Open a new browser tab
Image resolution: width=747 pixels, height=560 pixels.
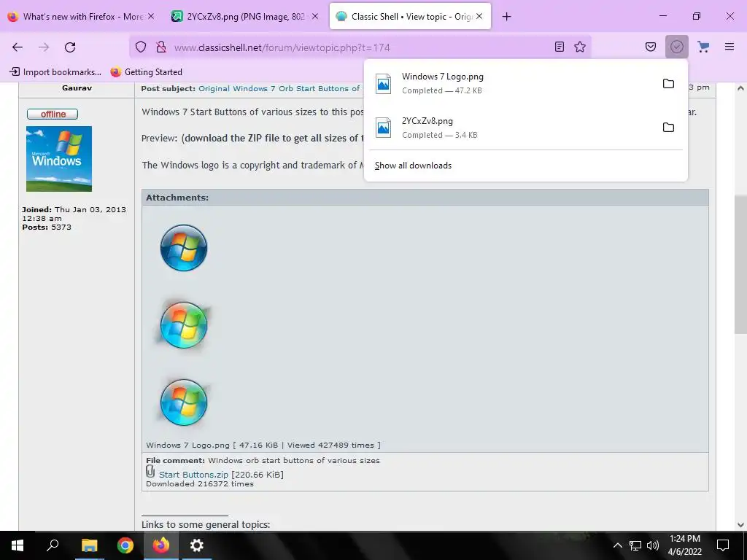pyautogui.click(x=506, y=17)
